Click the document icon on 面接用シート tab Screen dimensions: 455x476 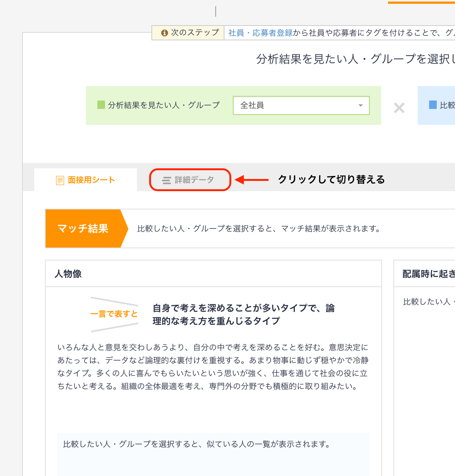[59, 179]
